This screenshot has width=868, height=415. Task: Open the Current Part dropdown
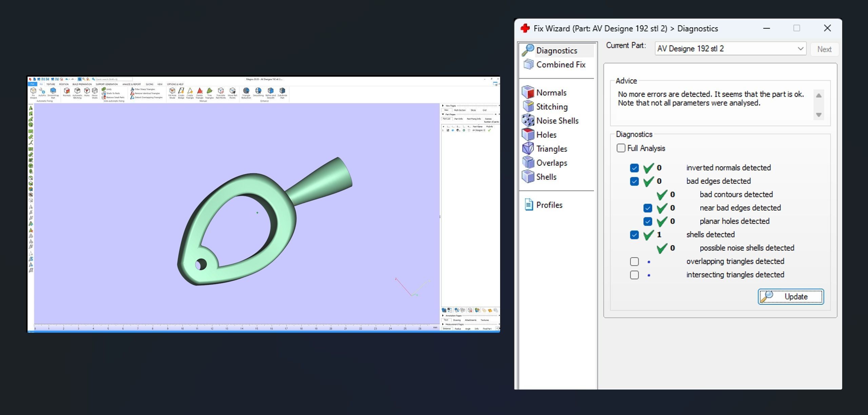(800, 49)
